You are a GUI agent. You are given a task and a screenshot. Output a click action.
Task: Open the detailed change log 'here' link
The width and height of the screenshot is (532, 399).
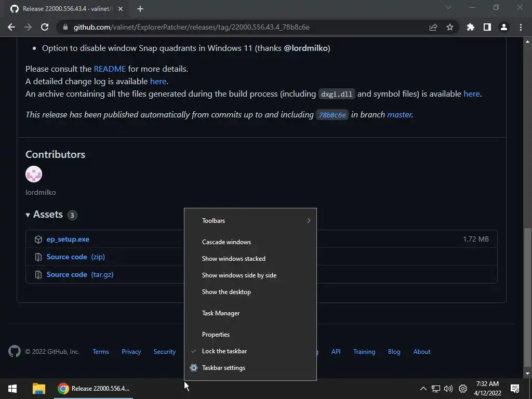point(158,82)
